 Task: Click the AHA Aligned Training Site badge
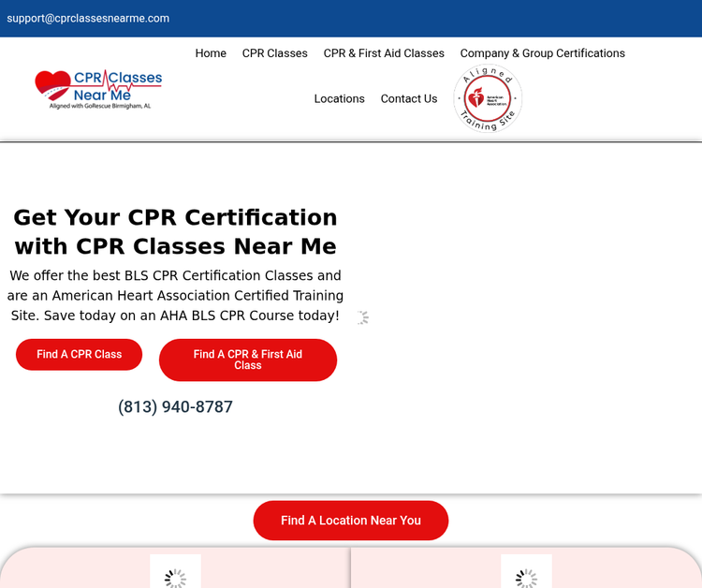488,98
